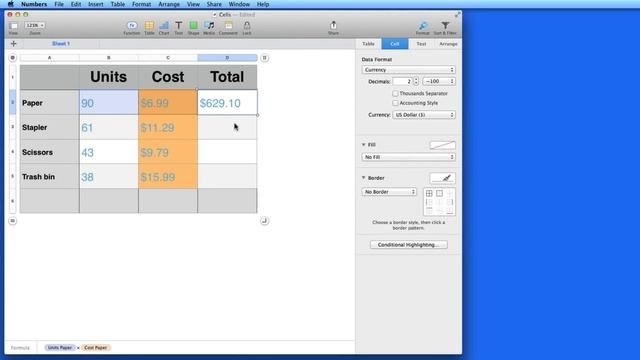Open the Media browser in the toolbar
The height and width of the screenshot is (360, 640).
click(x=209, y=28)
